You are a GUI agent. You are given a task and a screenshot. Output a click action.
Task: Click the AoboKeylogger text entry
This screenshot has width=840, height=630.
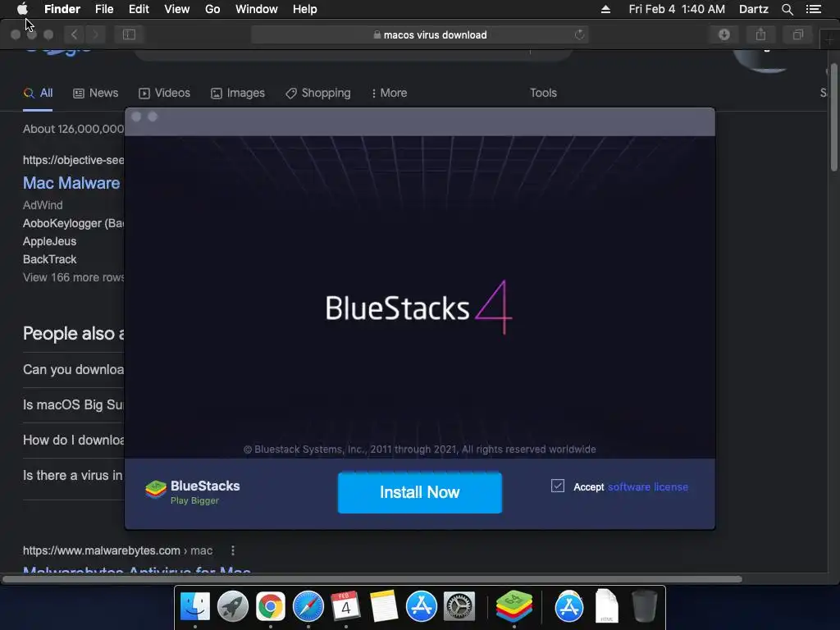(x=73, y=223)
